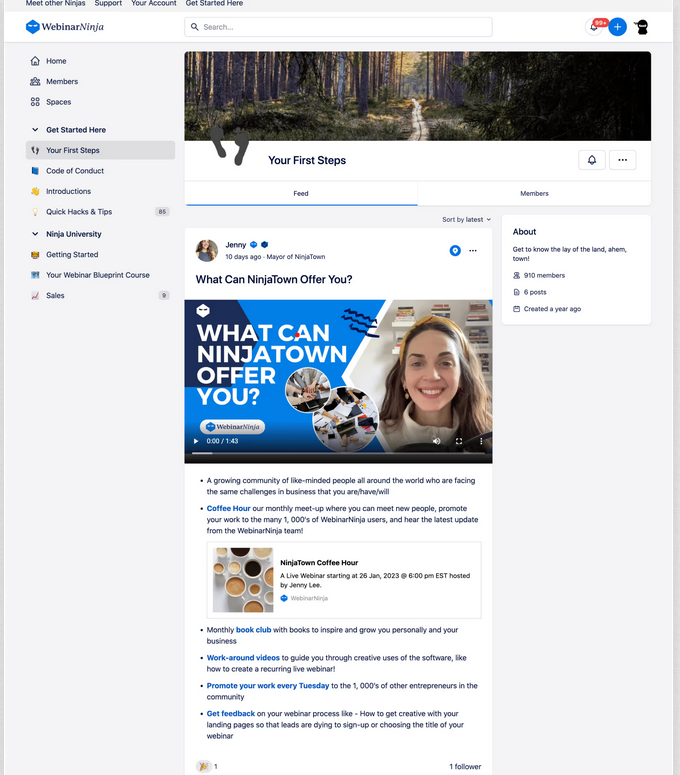Open the notifications bell with 99+ badge
The image size is (680, 775).
pyautogui.click(x=595, y=27)
